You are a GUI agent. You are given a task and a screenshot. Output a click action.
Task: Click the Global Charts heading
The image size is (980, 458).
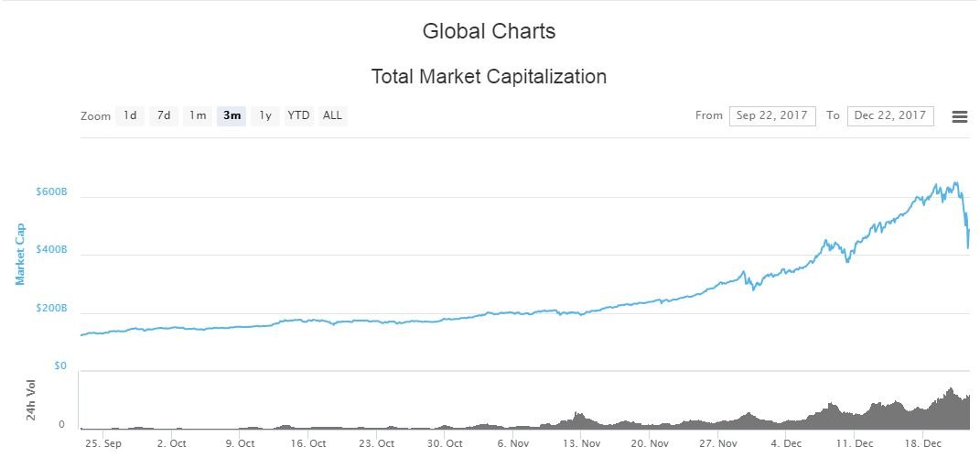pyautogui.click(x=489, y=31)
